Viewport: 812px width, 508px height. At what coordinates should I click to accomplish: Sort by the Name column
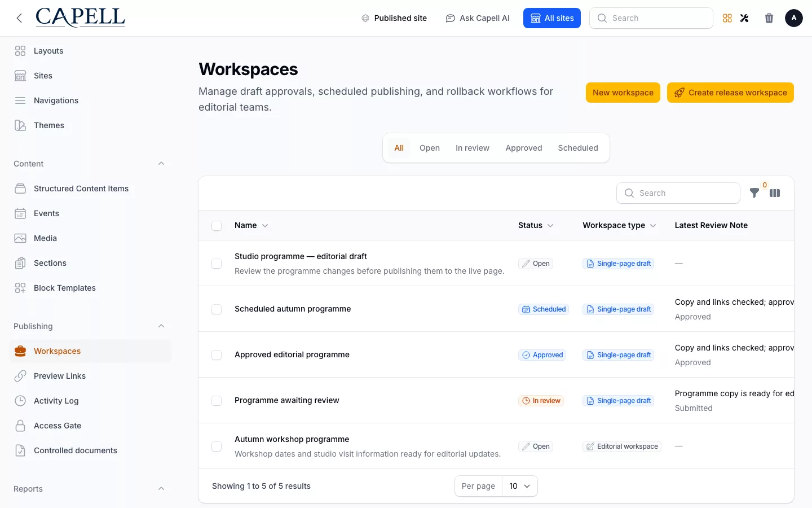[x=251, y=225]
